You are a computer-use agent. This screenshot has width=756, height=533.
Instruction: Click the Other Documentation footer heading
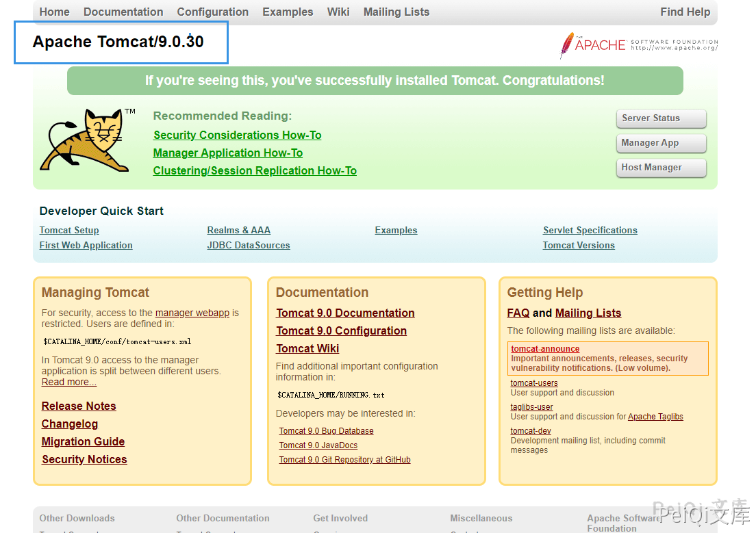tap(223, 519)
